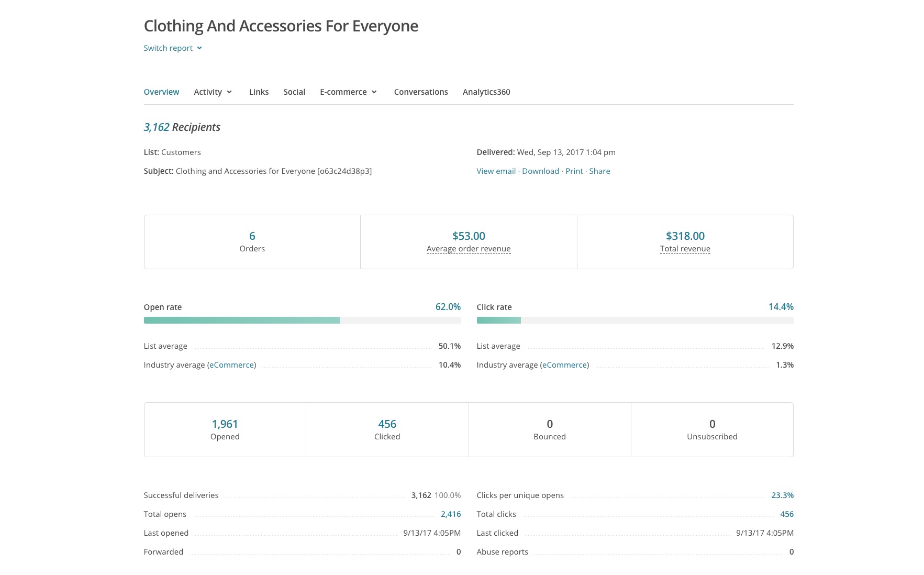
Task: View the 1,961 Opened count
Action: tap(225, 424)
